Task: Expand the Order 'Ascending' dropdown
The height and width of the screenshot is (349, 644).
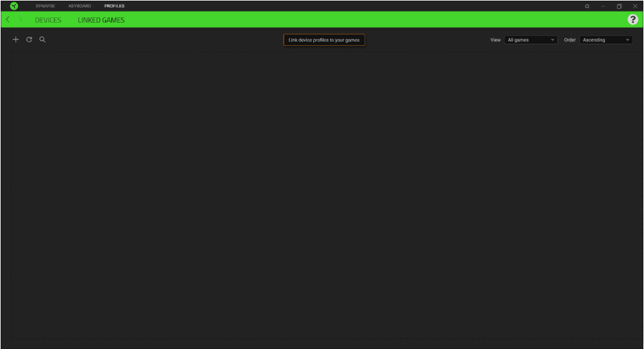Action: coord(606,40)
